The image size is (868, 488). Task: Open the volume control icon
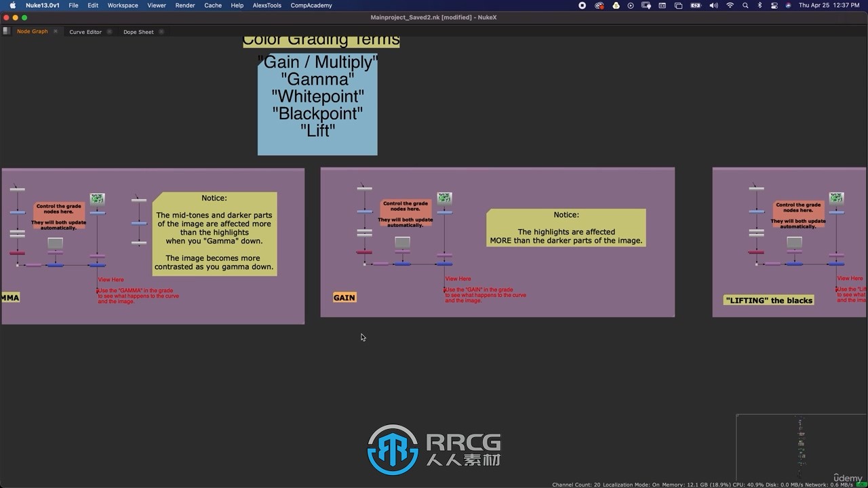713,5
